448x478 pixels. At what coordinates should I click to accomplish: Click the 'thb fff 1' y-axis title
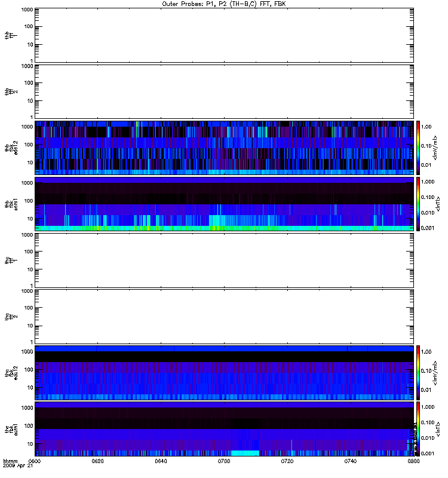coord(11,35)
